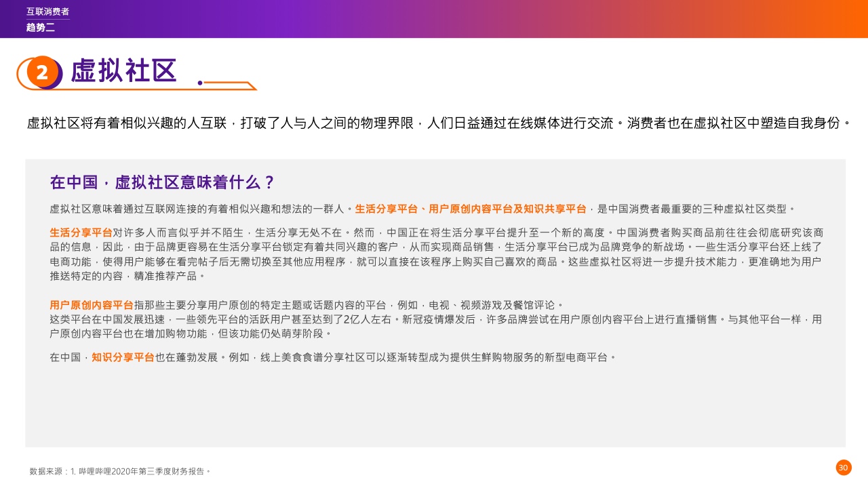
Task: Click the orange 知识分享平台 text
Action: tap(123, 357)
